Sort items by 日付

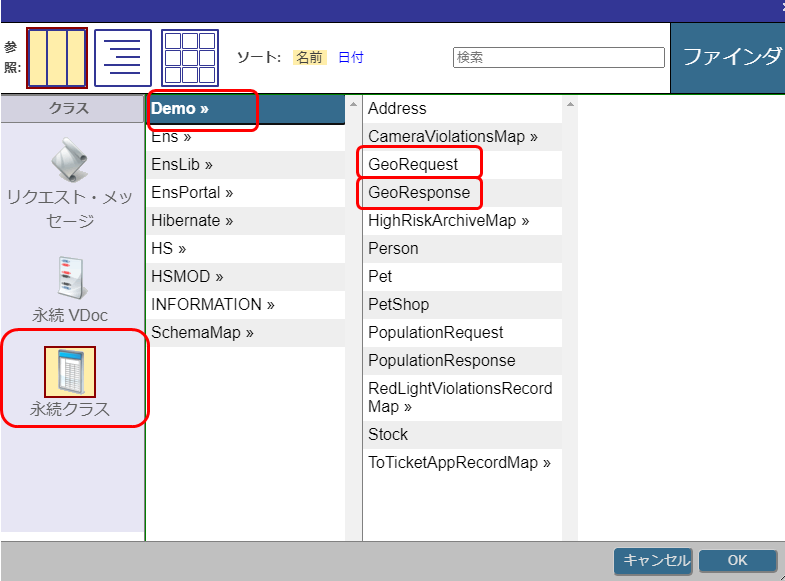tap(351, 57)
